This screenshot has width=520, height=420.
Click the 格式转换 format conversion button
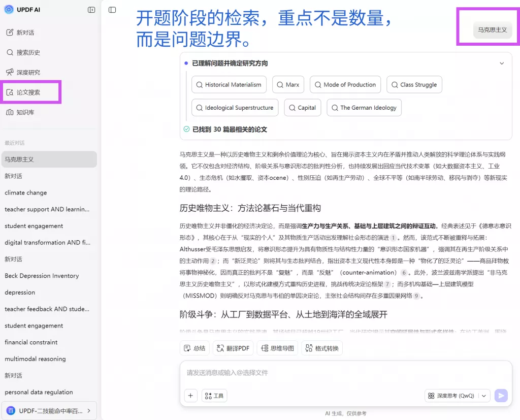click(322, 348)
